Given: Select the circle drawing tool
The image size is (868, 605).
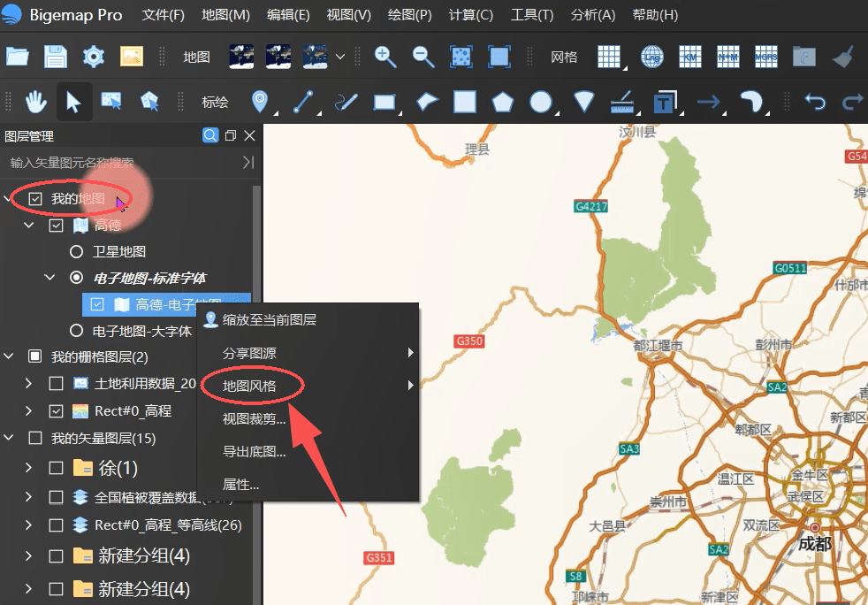Looking at the screenshot, I should click(541, 102).
